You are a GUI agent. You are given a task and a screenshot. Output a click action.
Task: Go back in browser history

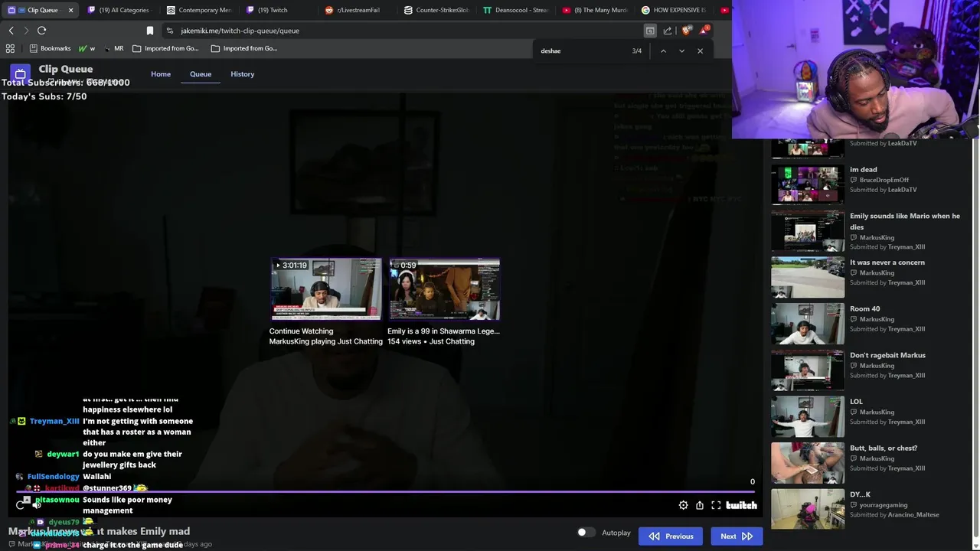pos(11,31)
